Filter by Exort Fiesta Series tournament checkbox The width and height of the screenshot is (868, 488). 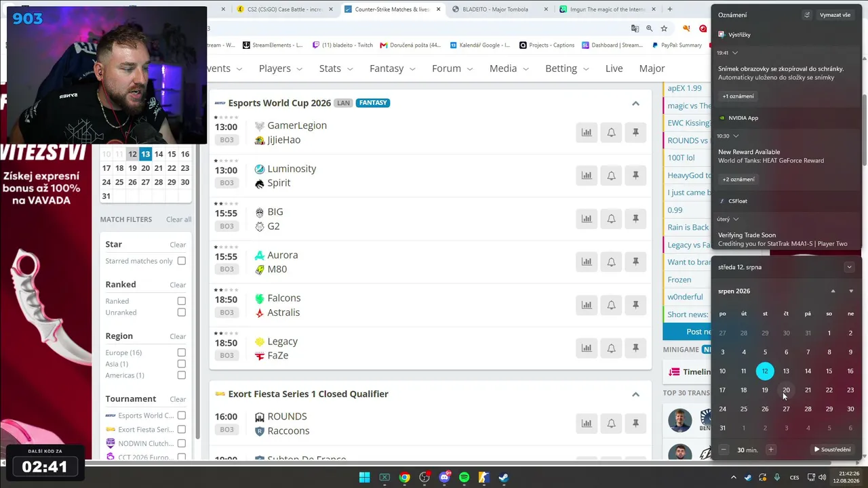[182, 429]
